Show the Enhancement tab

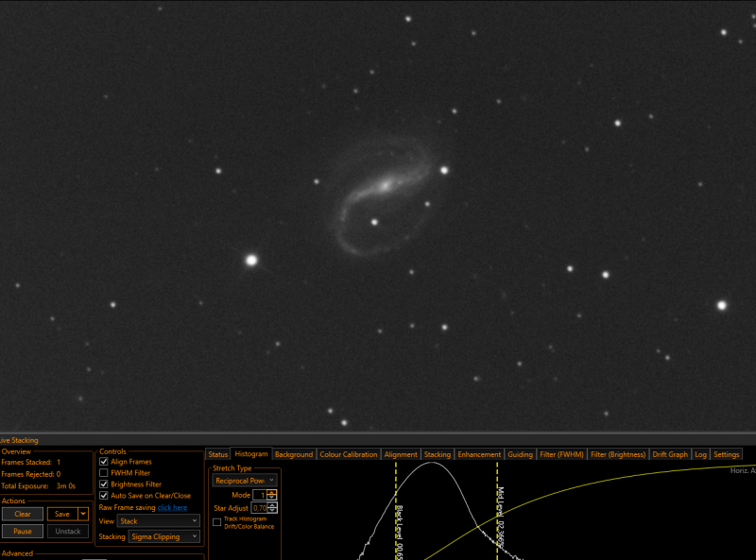point(479,454)
